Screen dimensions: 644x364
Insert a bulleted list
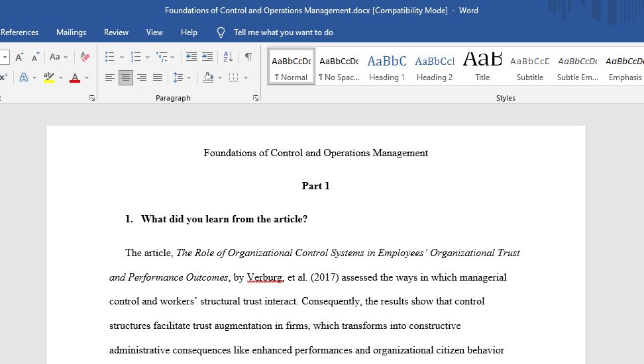[109, 57]
